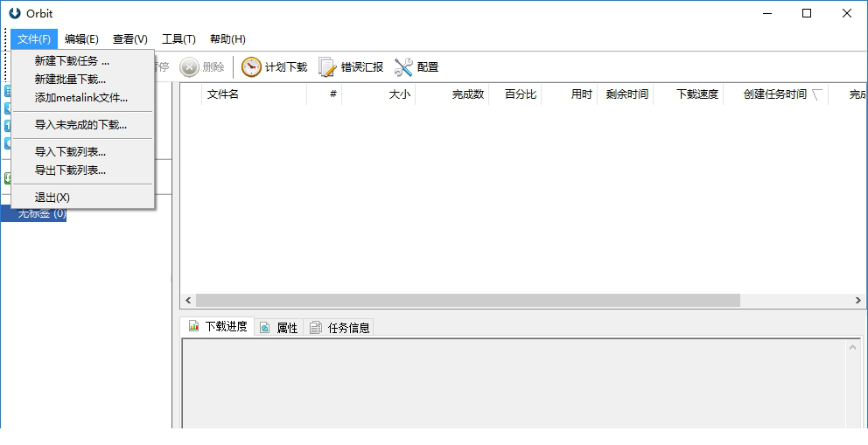The height and width of the screenshot is (445, 868).
Task: Select 导入未完成的下载 menu entry
Action: 82,125
